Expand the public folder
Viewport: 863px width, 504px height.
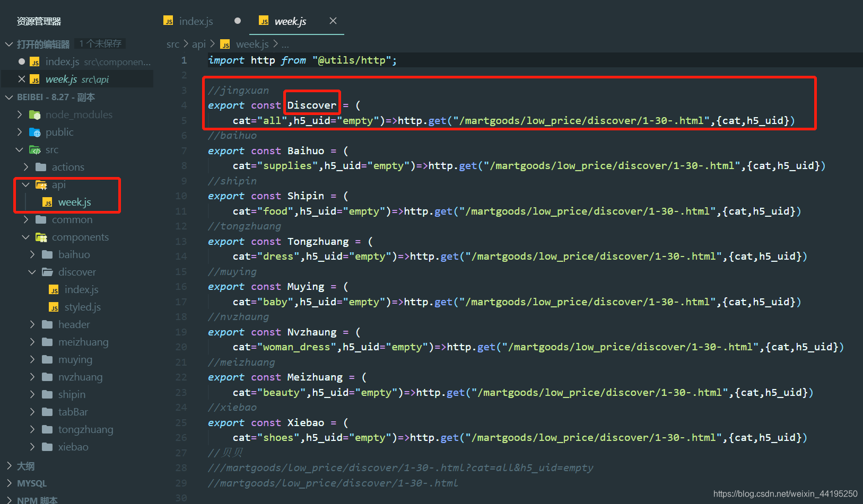click(20, 132)
